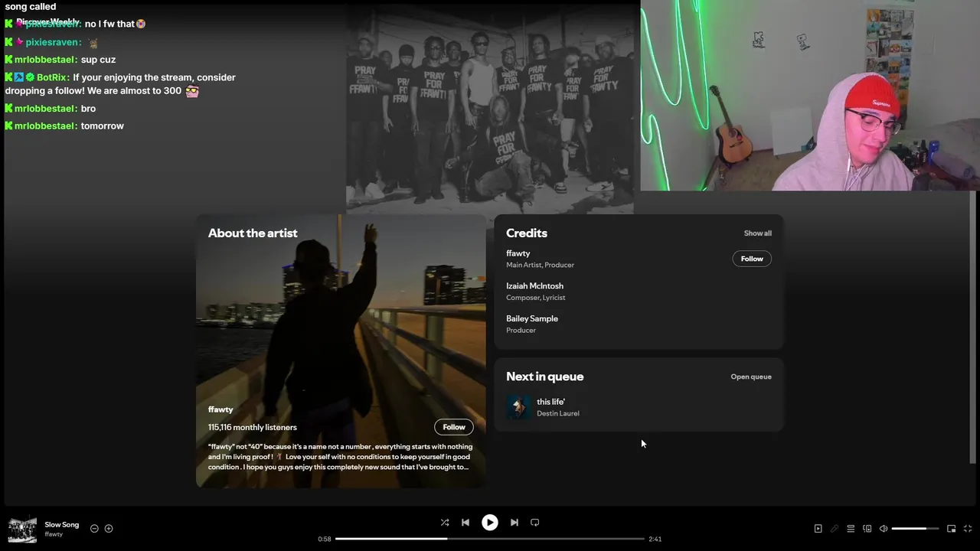
Task: Adjust the volume slider
Action: [915, 529]
